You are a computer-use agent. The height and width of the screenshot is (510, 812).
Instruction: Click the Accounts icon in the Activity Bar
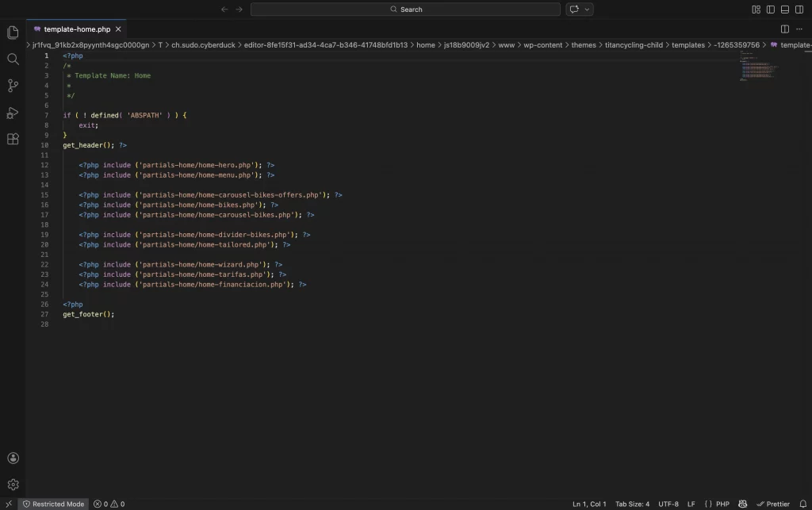(13, 458)
